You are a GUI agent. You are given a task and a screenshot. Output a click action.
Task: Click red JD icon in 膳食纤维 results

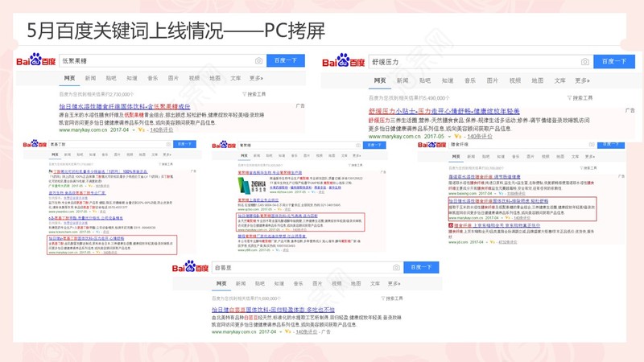point(451,225)
